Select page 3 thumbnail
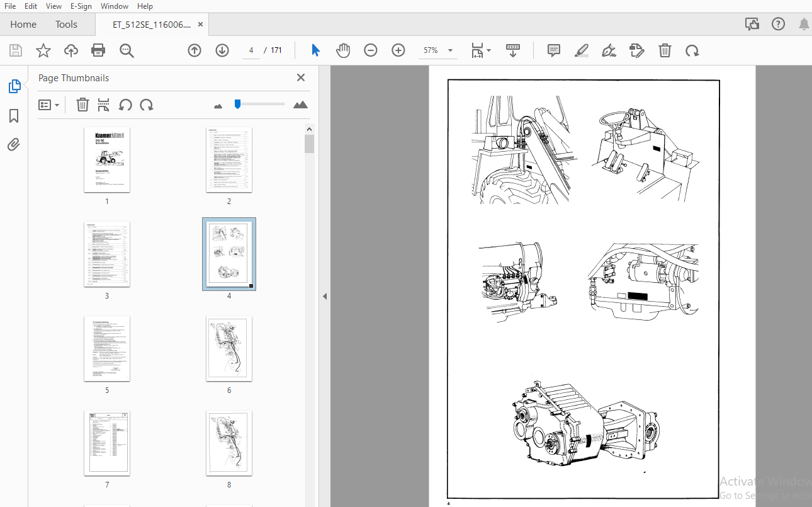The width and height of the screenshot is (812, 507). 107,254
